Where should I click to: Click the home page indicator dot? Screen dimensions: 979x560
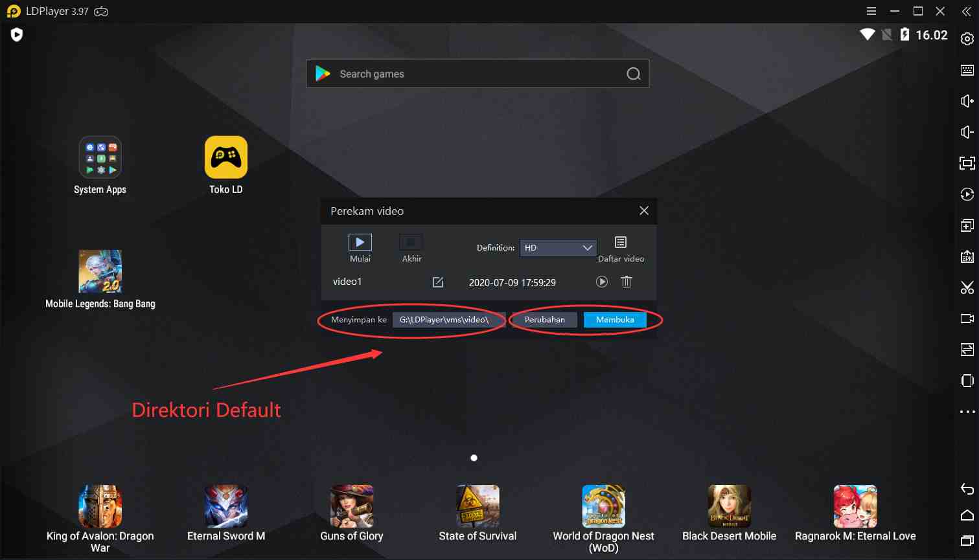474,458
